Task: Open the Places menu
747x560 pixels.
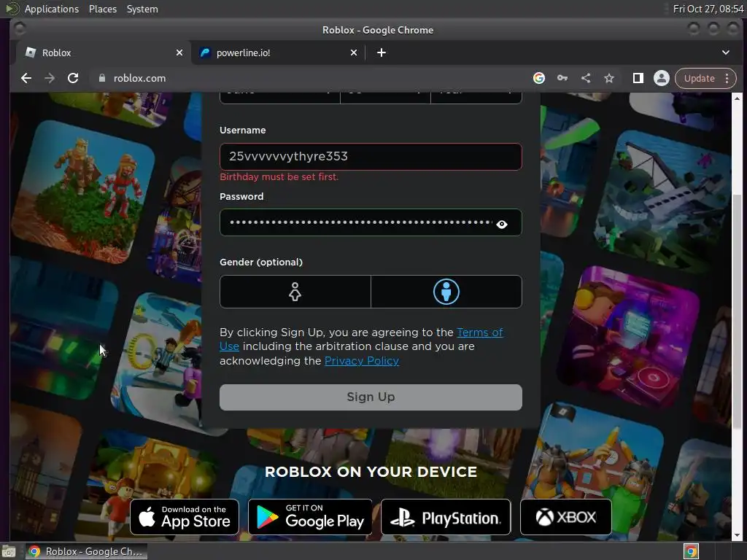Action: pos(102,9)
